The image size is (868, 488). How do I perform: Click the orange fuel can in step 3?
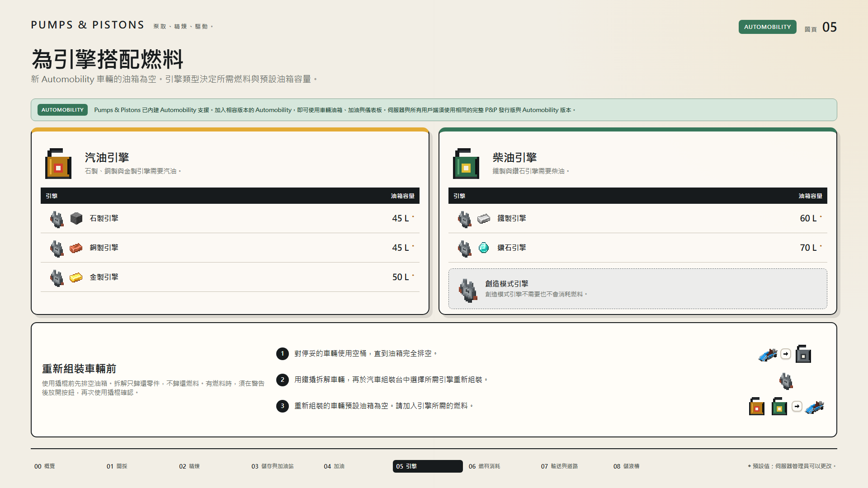pyautogui.click(x=757, y=406)
